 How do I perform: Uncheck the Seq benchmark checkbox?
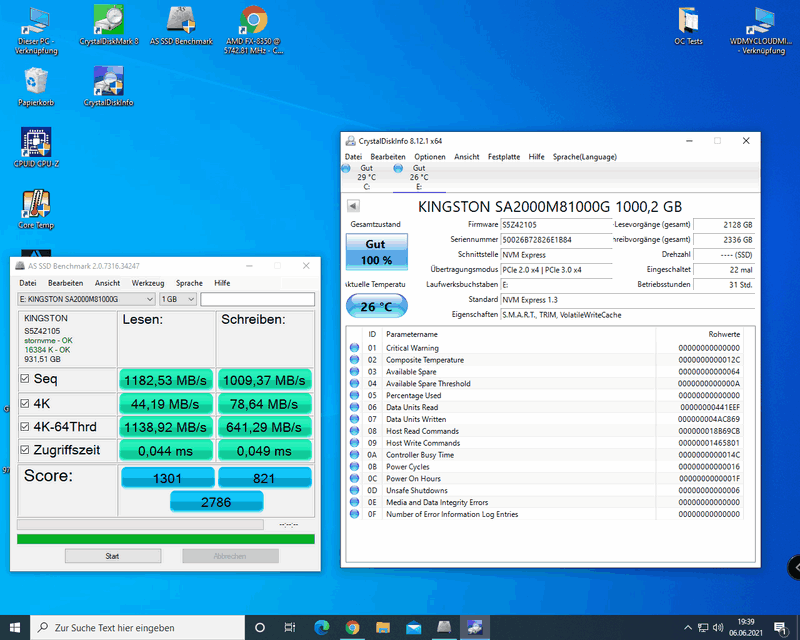[x=25, y=380]
